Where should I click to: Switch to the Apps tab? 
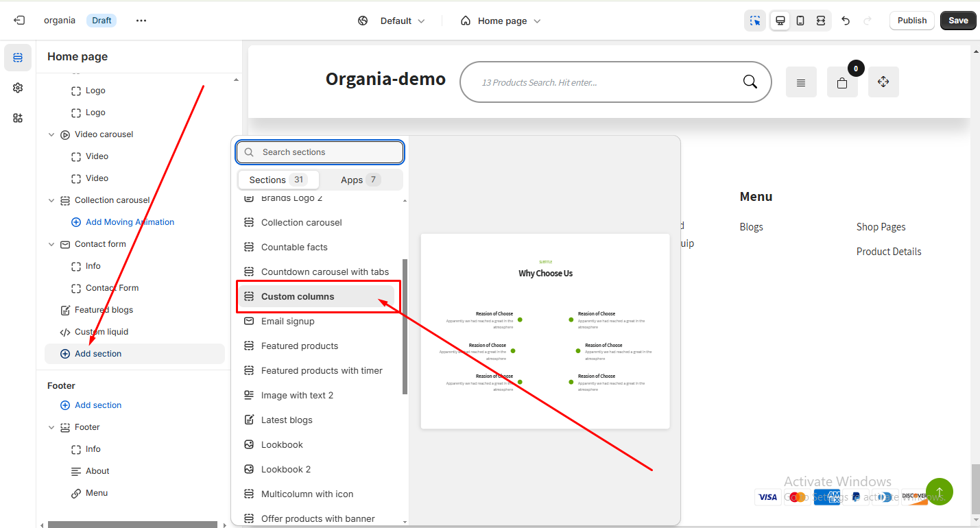[361, 180]
